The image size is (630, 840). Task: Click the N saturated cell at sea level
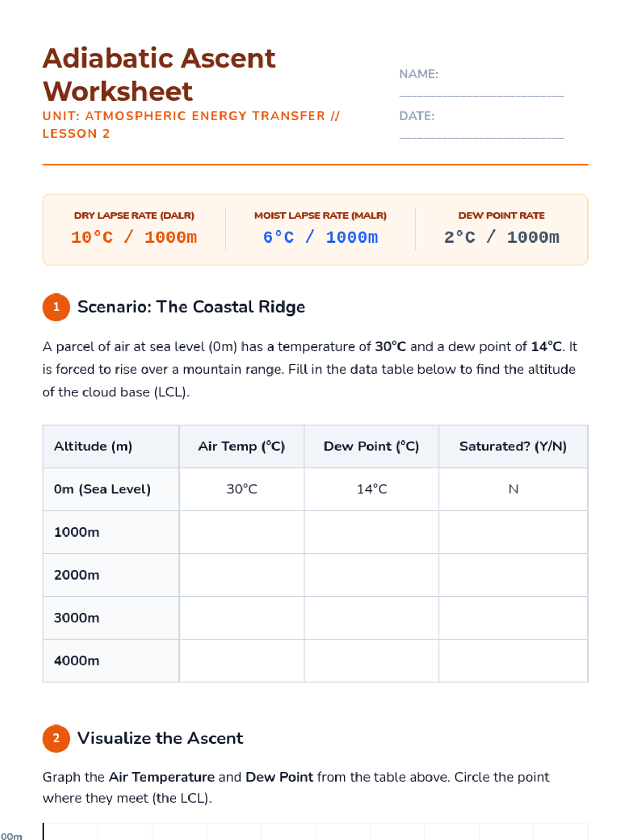[x=513, y=489]
